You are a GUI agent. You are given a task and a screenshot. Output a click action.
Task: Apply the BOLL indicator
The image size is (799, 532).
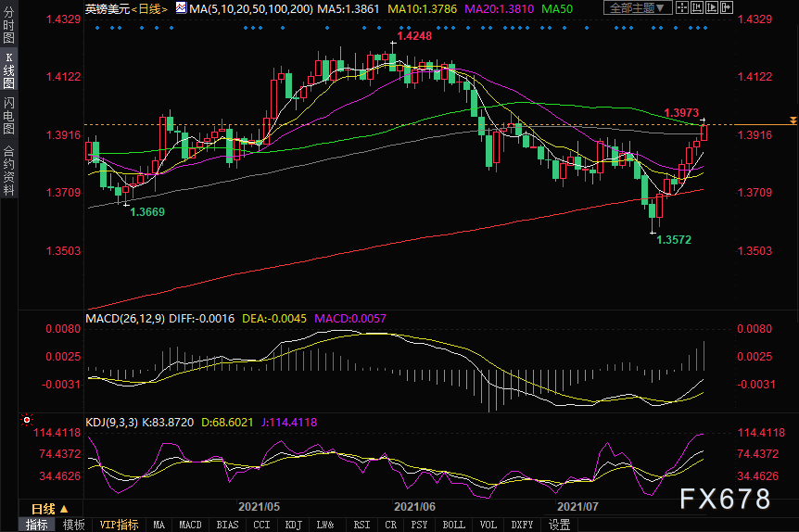pyautogui.click(x=453, y=525)
